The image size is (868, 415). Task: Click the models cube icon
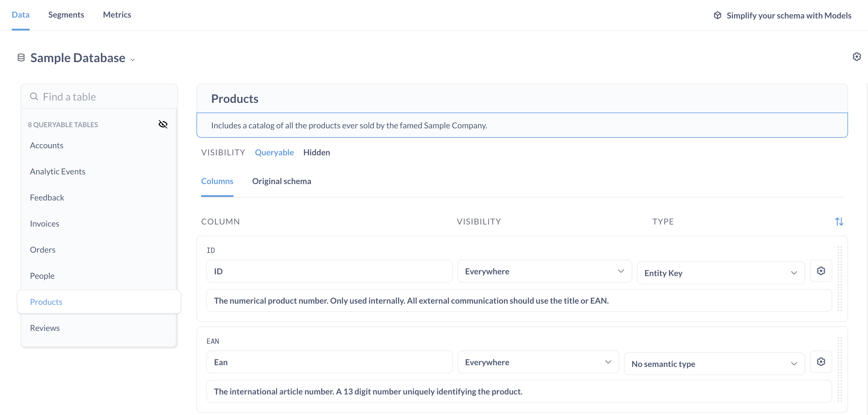point(717,16)
